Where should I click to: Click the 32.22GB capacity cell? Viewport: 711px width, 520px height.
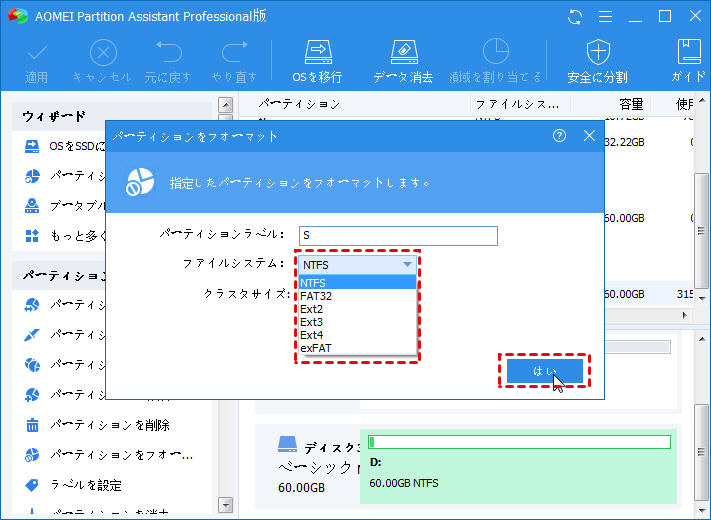(624, 142)
